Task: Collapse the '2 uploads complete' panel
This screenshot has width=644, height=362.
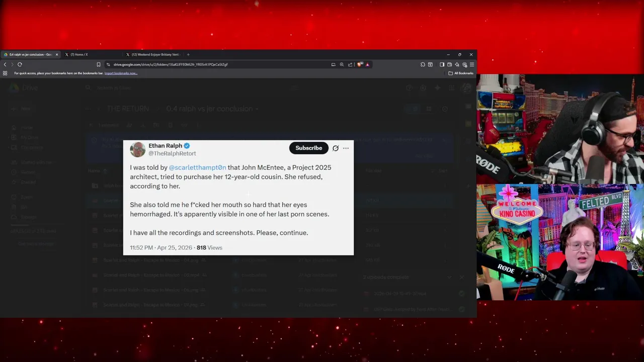Action: [x=449, y=277]
